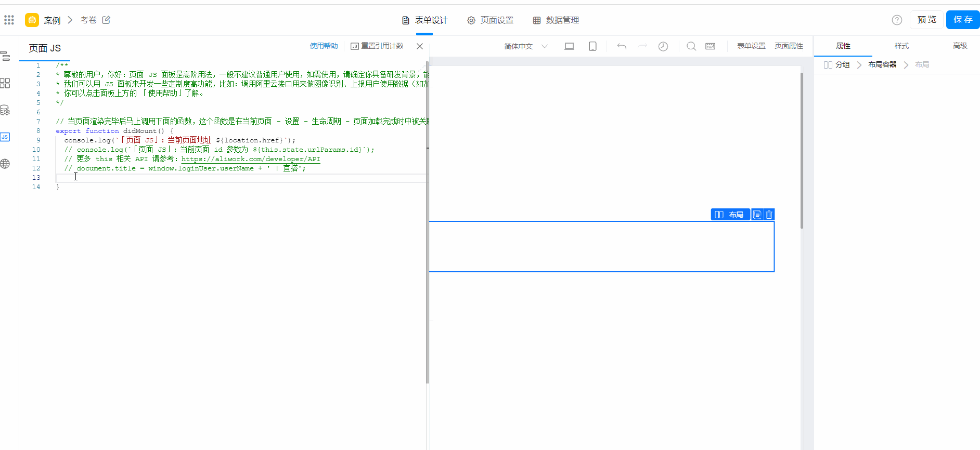The height and width of the screenshot is (450, 980).
Task: Expand the 简体中文 language dropdown
Action: 526,46
